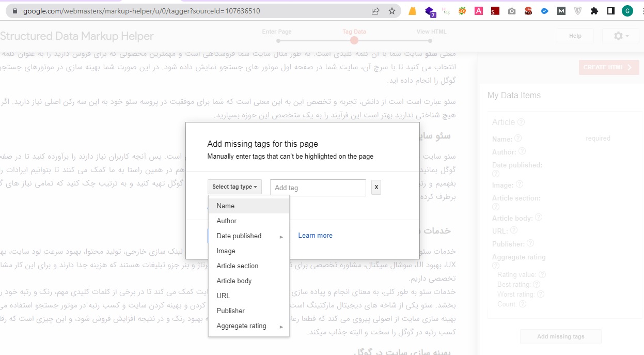This screenshot has height=355, width=644.
Task: Open the settings gear dropdown
Action: [620, 36]
